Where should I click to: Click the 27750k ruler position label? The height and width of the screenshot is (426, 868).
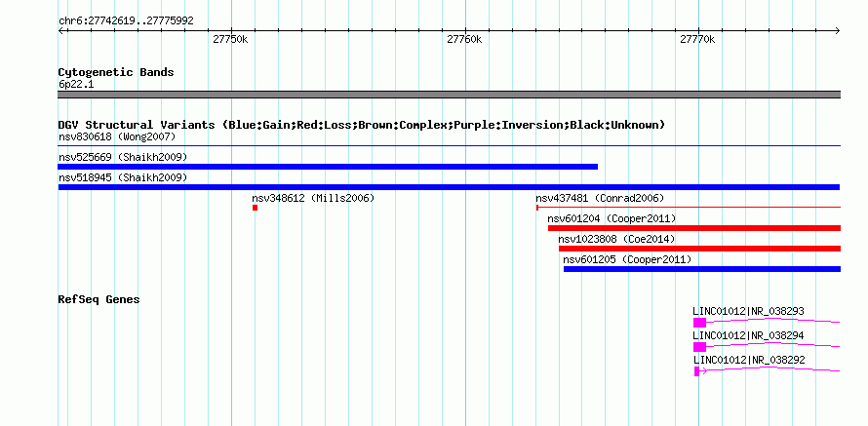(231, 39)
